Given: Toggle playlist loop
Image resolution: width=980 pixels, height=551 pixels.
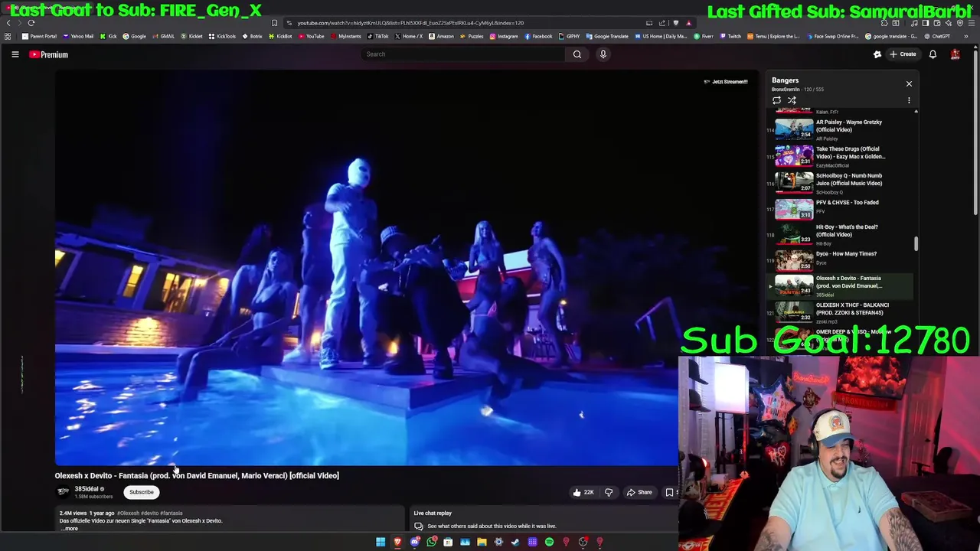Looking at the screenshot, I should click(x=776, y=100).
